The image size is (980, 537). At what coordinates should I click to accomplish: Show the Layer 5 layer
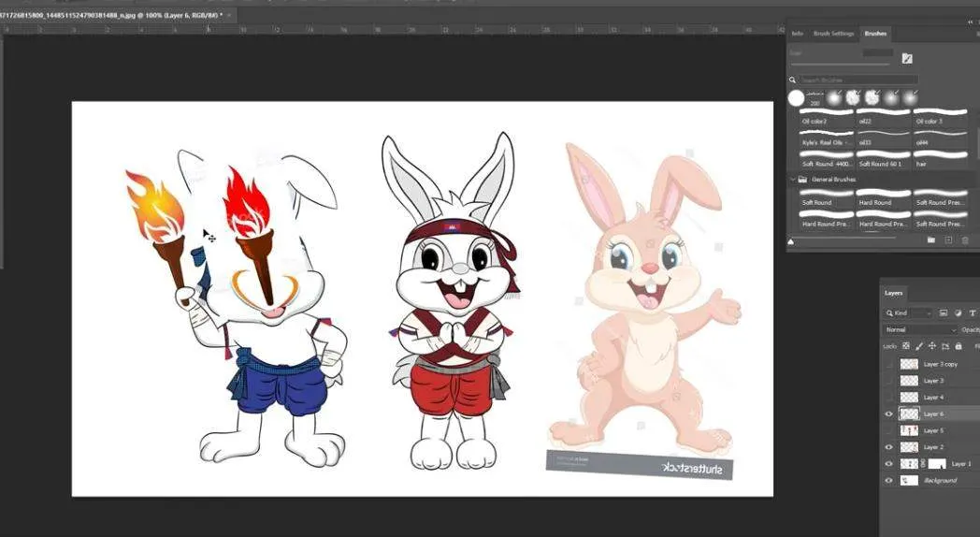click(x=888, y=430)
